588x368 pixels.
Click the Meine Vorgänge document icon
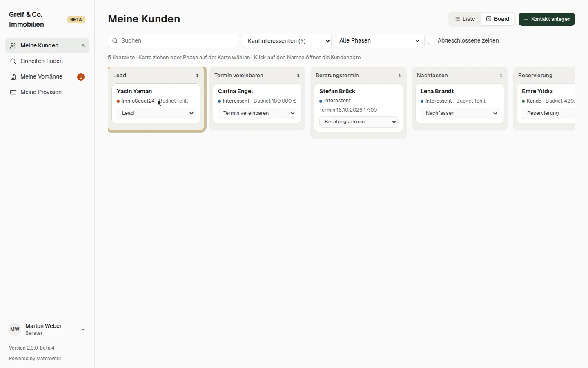tap(13, 77)
